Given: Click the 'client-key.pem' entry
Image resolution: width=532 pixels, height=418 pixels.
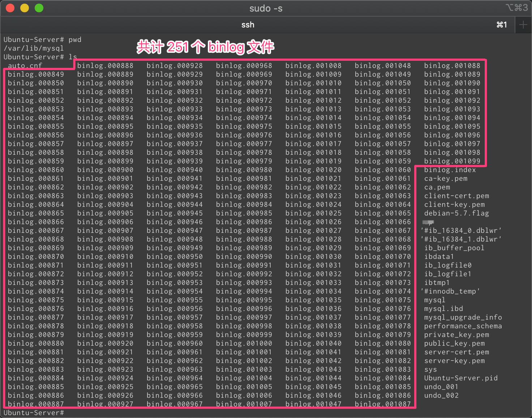Looking at the screenshot, I should [454, 205].
